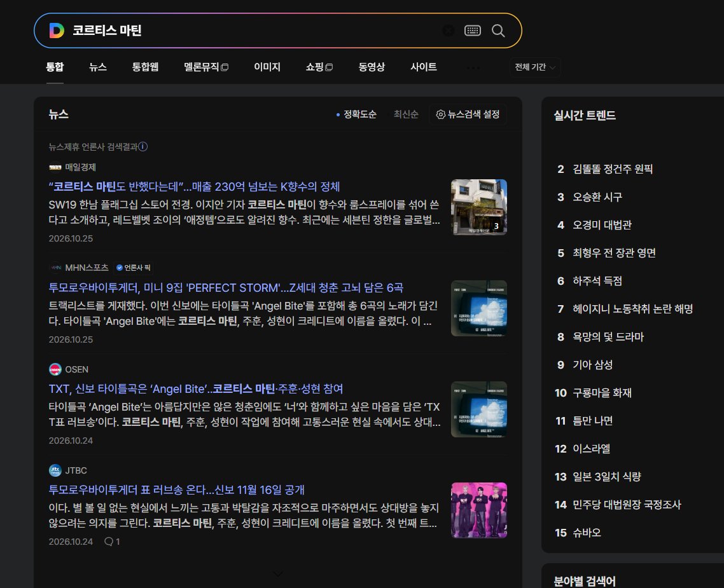Switch to the 동영상 tab
The height and width of the screenshot is (588, 724).
(x=372, y=67)
